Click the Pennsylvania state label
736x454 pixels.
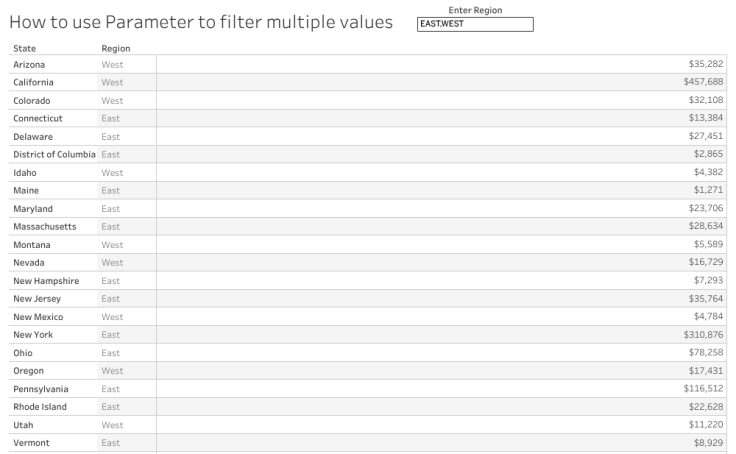(41, 389)
